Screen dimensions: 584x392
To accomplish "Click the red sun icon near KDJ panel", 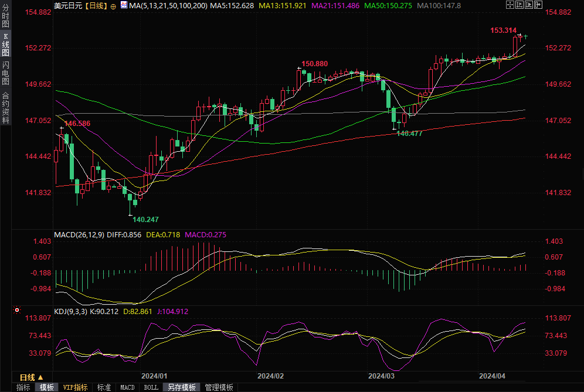I will coord(18,310).
